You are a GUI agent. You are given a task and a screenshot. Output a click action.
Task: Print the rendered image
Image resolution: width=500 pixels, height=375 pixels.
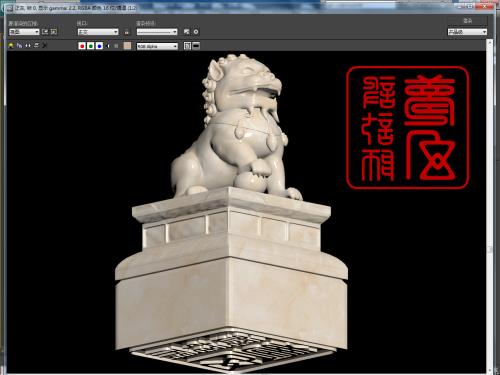(x=36, y=46)
